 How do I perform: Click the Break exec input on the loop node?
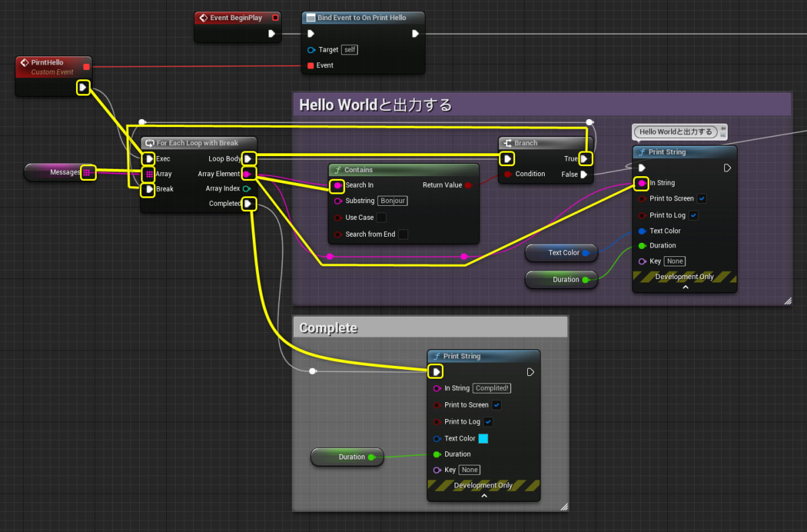[149, 188]
